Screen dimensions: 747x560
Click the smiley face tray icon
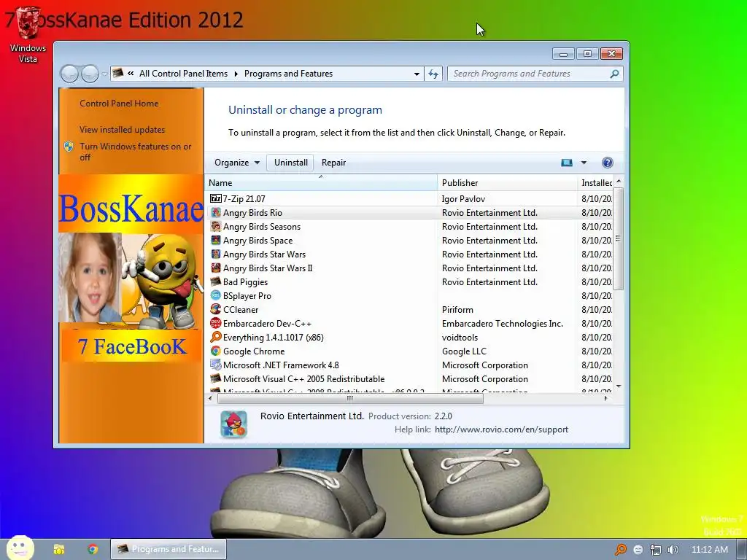[x=638, y=550]
